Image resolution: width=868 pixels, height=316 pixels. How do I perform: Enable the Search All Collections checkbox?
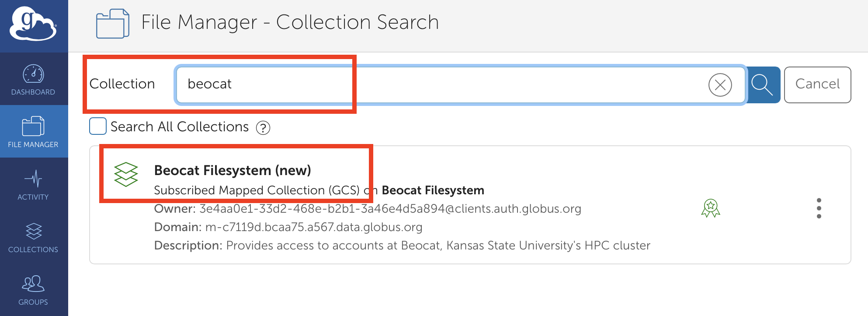(98, 126)
